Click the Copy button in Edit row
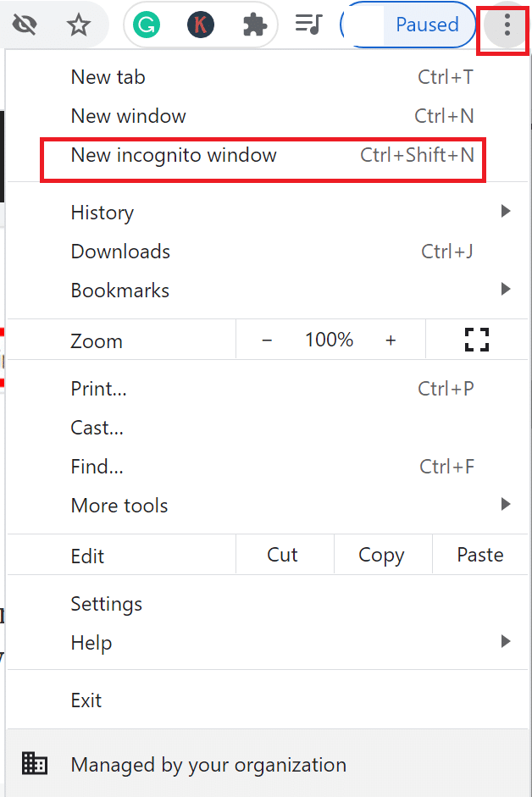 coord(381,556)
